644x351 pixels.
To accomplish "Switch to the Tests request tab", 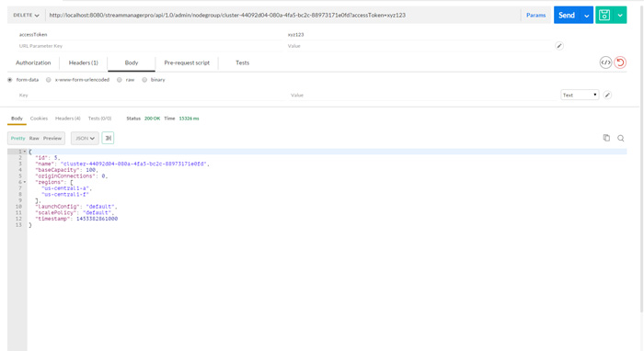I will pos(242,62).
